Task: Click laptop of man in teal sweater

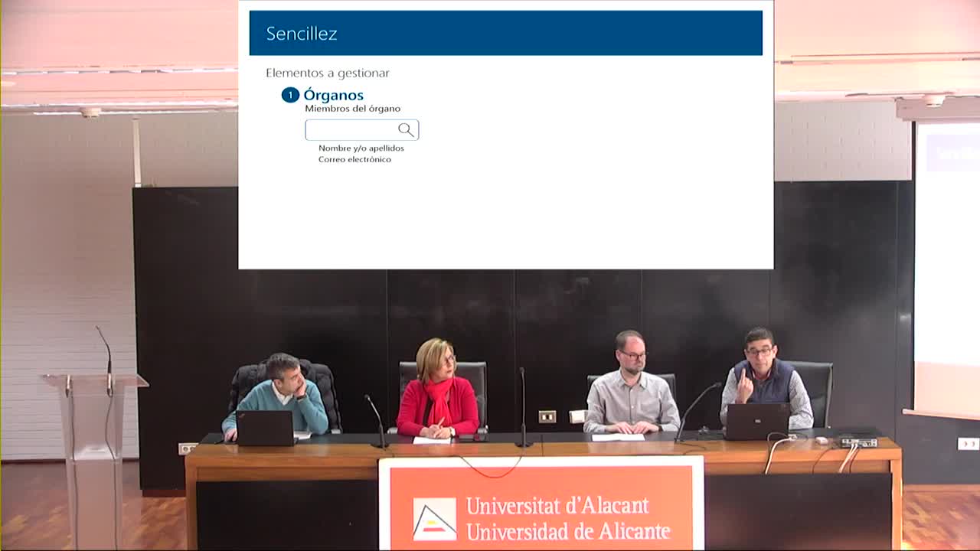Action: coord(265,428)
